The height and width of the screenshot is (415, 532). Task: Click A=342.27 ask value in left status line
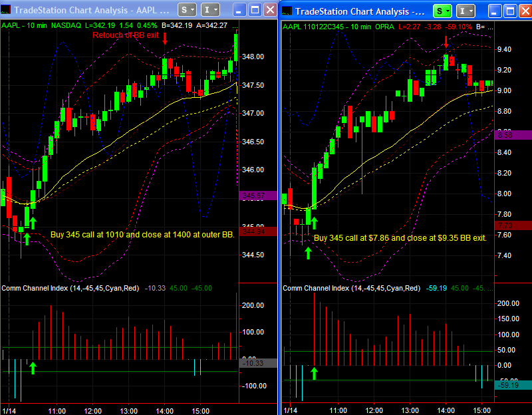coord(211,25)
